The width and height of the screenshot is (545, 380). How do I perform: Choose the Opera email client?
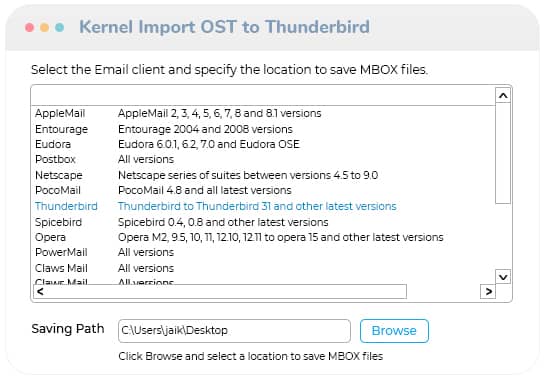pos(263,237)
